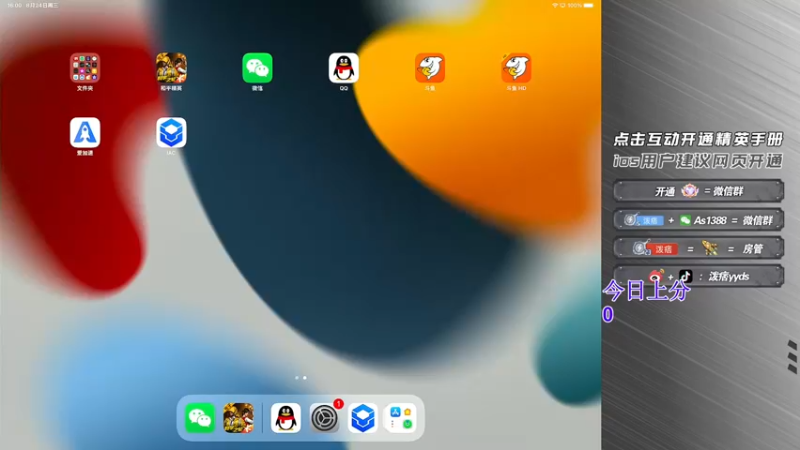Tap the Wi-Fi status icon
The height and width of the screenshot is (450, 800).
[x=555, y=5]
